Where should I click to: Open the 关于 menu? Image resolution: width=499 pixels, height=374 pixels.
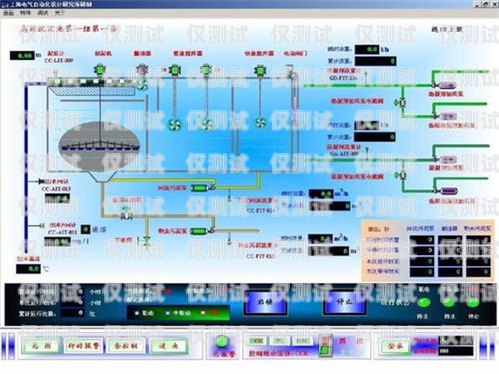coord(59,13)
